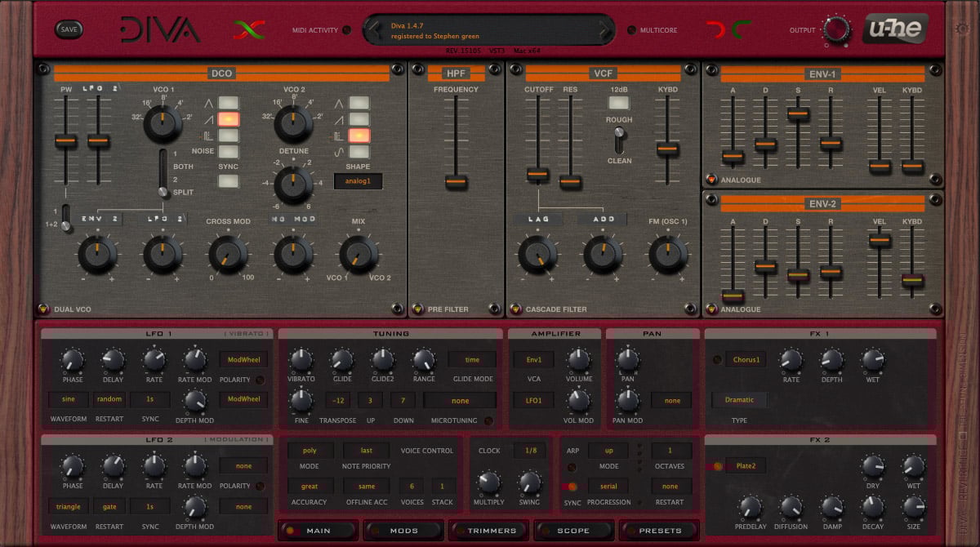Viewport: 980px width, 547px height.
Task: Click the OUTPUT knob
Action: [836, 29]
